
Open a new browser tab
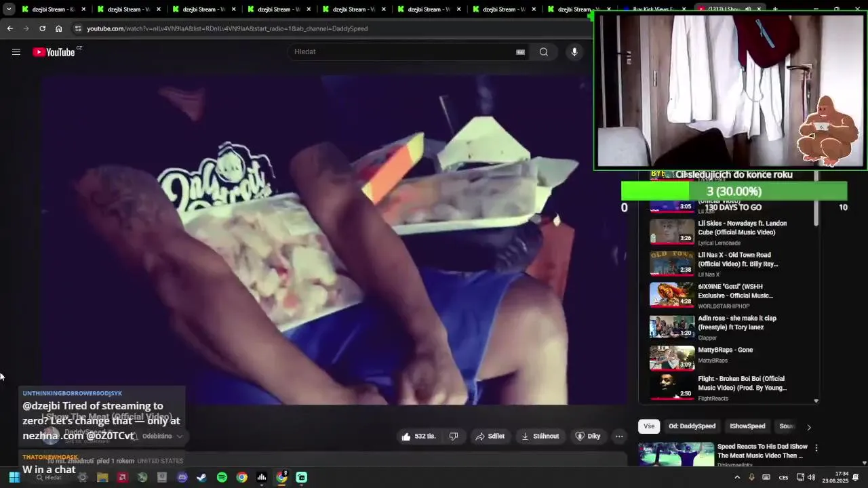pos(775,9)
